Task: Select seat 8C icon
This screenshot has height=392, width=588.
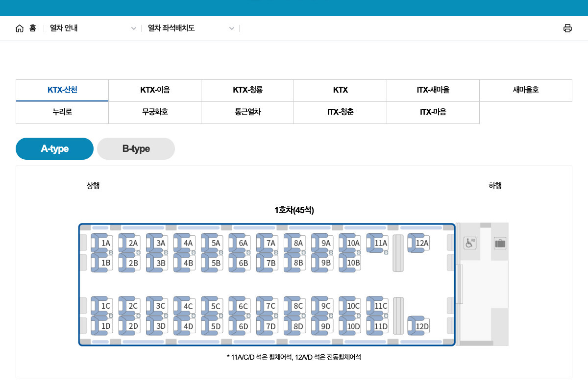Action: point(294,305)
